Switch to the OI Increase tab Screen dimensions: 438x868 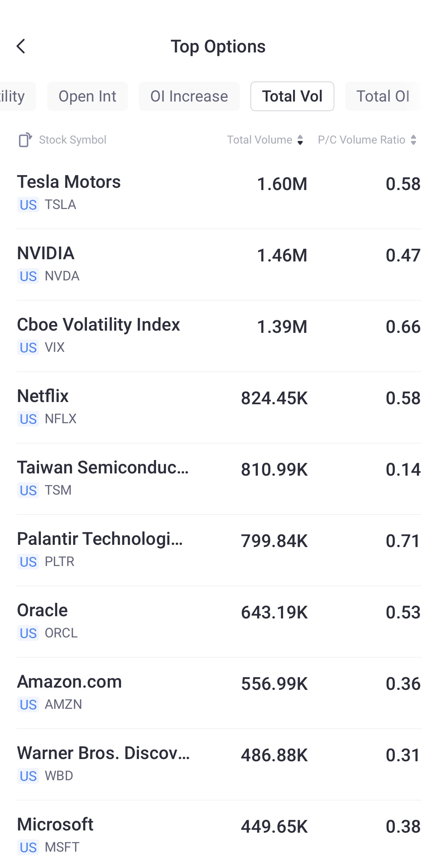pyautogui.click(x=189, y=96)
